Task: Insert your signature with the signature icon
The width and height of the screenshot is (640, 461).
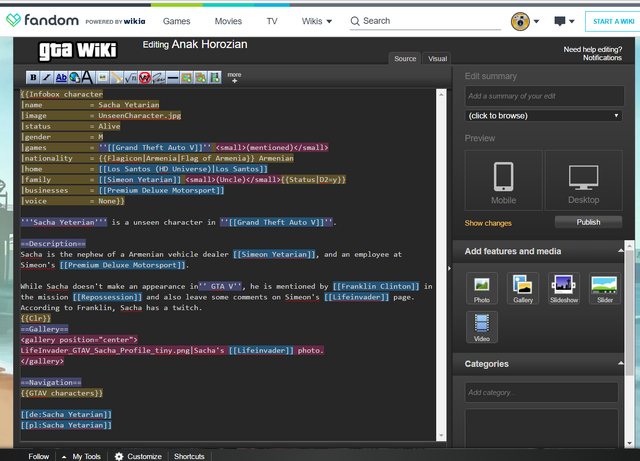Action: 158,78
